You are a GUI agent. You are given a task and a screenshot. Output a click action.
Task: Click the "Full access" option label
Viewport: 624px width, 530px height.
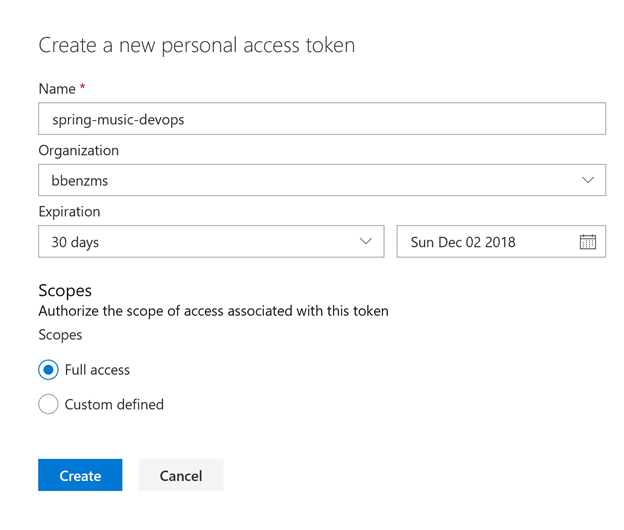pos(97,370)
